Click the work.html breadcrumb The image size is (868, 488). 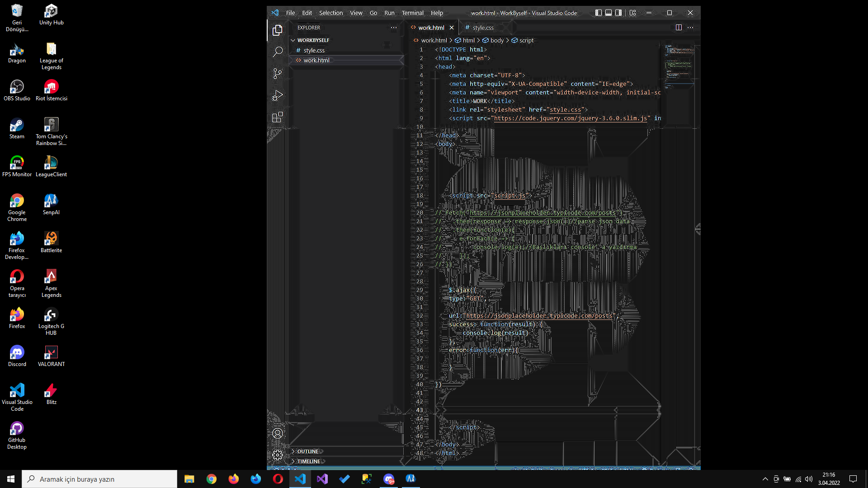pyautogui.click(x=434, y=40)
